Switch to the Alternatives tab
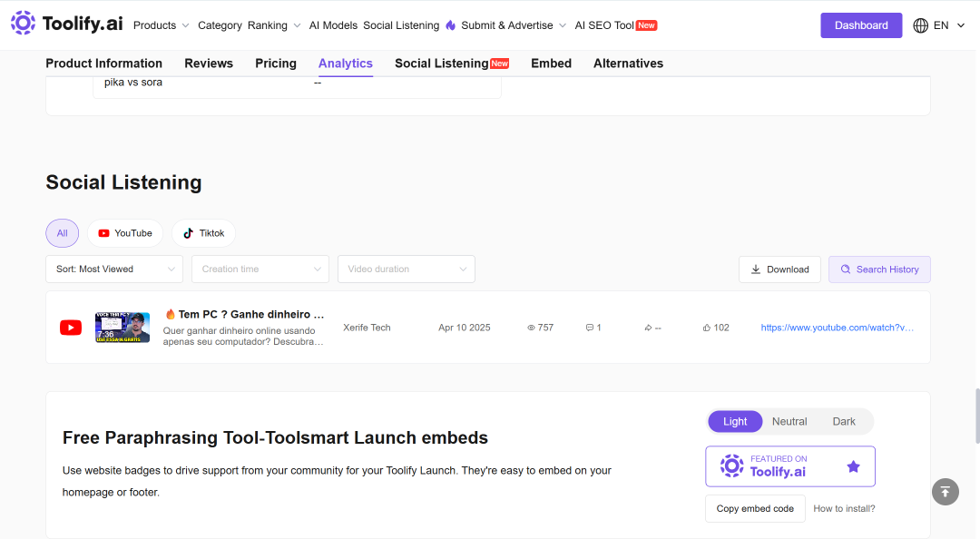The height and width of the screenshot is (539, 980). pyautogui.click(x=628, y=64)
